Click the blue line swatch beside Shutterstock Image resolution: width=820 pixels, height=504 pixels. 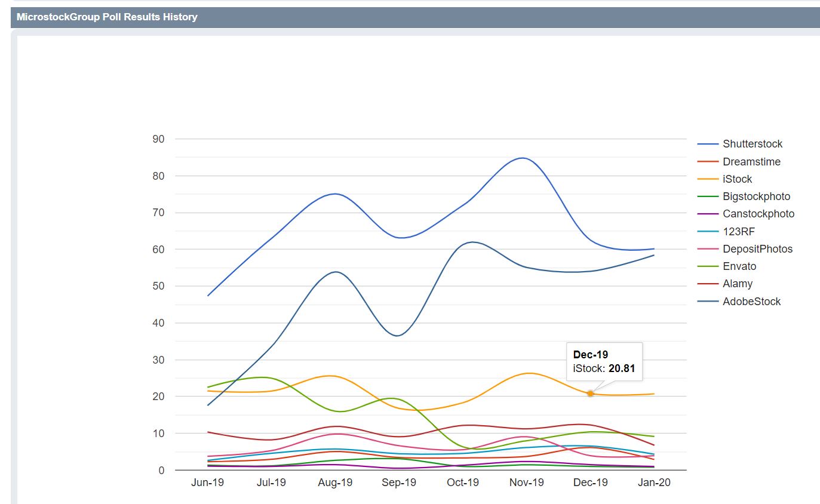click(708, 144)
